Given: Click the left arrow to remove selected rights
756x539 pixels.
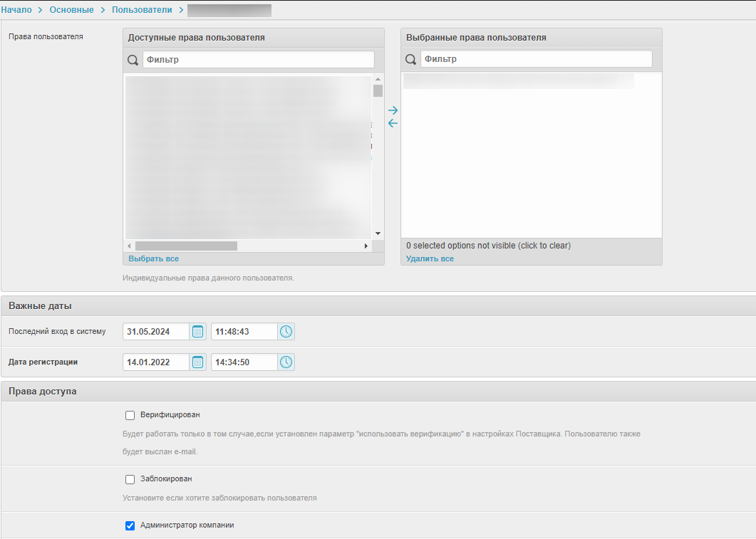Looking at the screenshot, I should click(x=393, y=123).
